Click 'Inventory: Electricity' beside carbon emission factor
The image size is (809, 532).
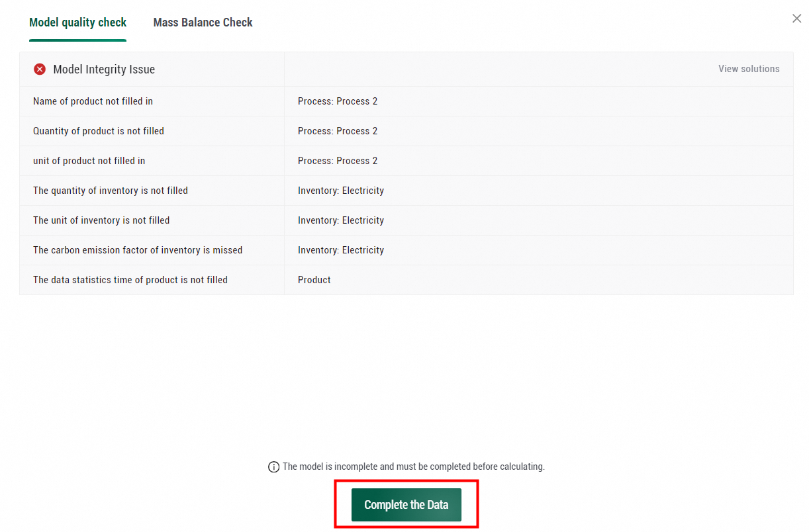pyautogui.click(x=341, y=250)
